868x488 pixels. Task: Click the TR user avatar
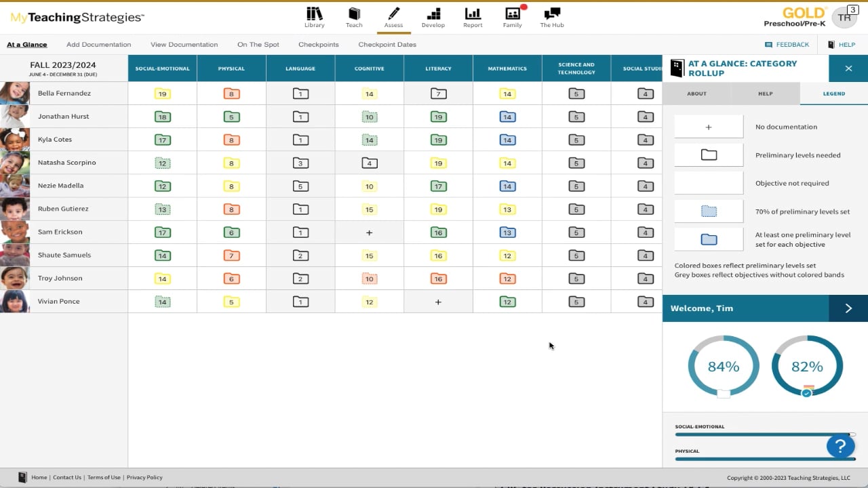tap(844, 18)
